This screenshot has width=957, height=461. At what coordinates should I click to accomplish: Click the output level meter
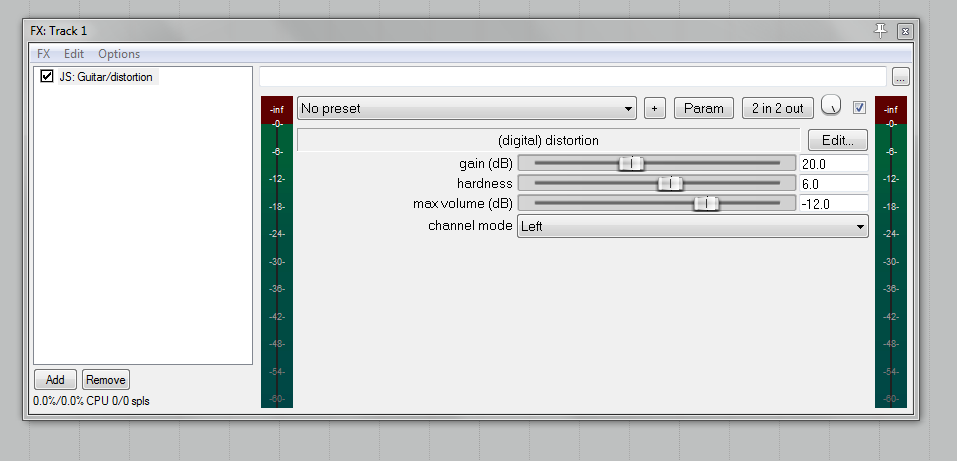(890, 252)
